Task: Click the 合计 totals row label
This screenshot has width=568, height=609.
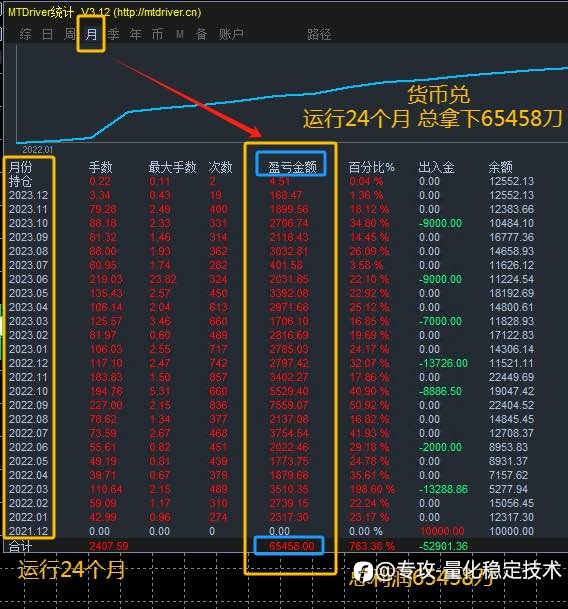Action: (20, 546)
